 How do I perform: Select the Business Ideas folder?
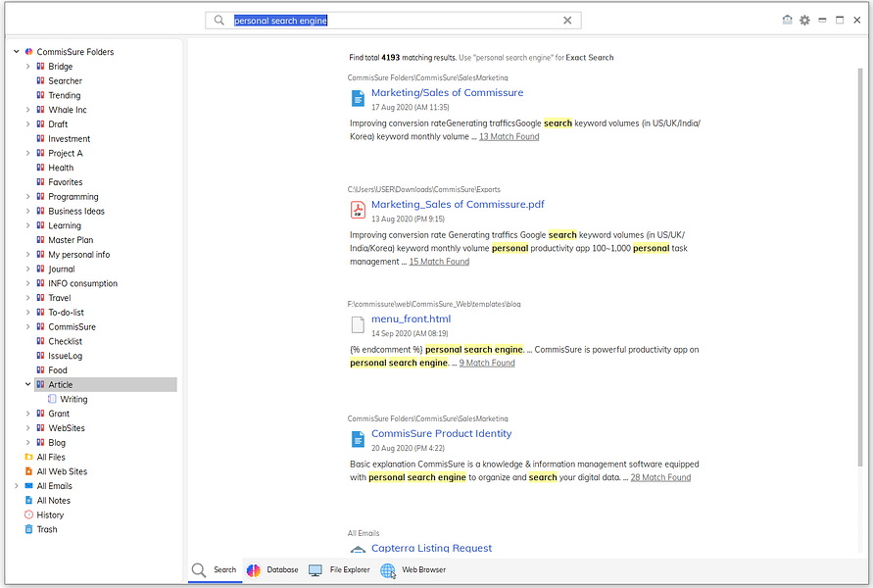pyautogui.click(x=76, y=211)
